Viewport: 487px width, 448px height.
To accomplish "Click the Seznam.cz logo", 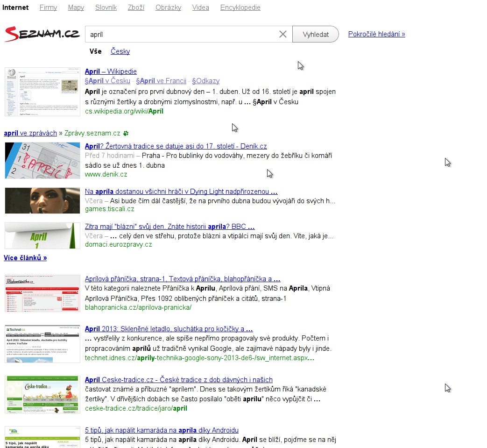I will [42, 34].
